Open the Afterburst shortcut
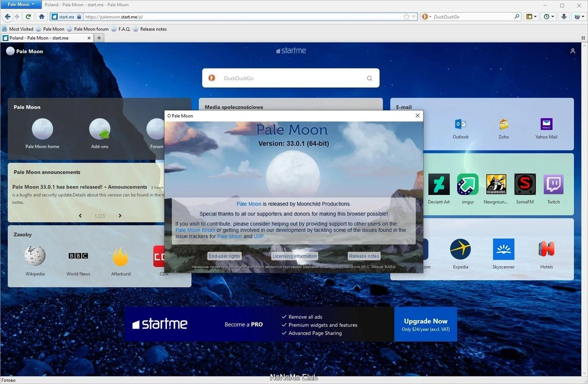This screenshot has width=588, height=384. pyautogui.click(x=121, y=261)
